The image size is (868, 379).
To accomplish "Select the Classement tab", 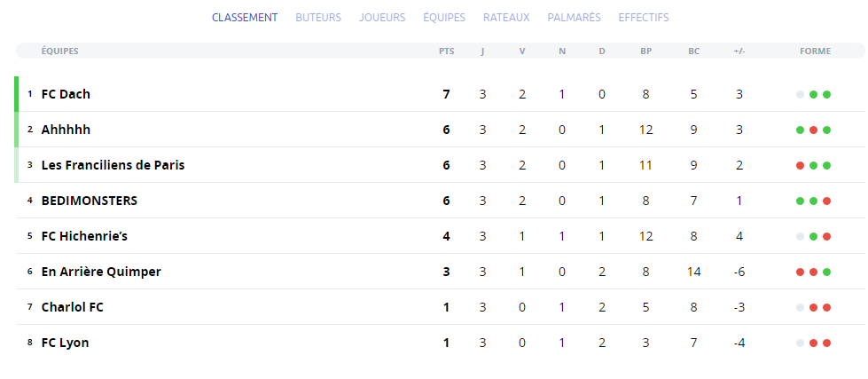I will coord(245,18).
